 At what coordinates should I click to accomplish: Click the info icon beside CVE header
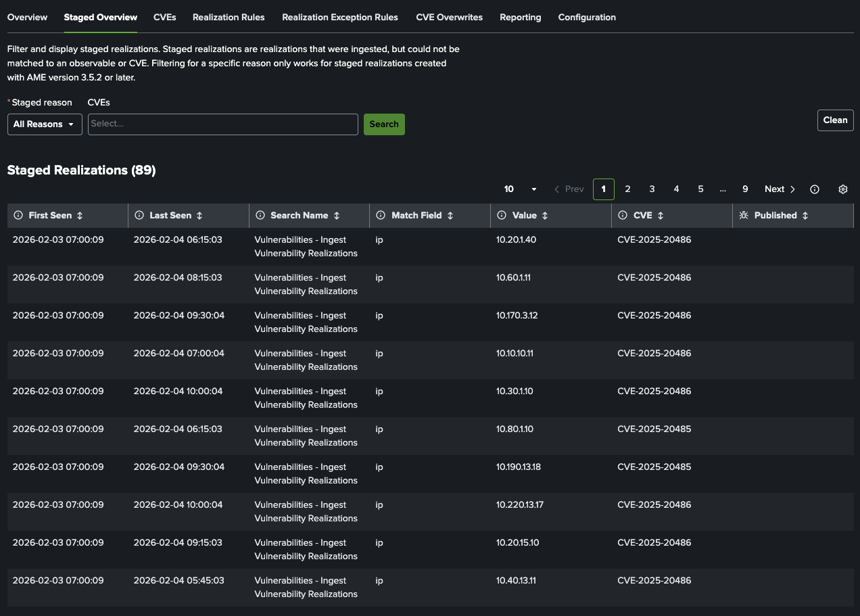click(x=623, y=216)
